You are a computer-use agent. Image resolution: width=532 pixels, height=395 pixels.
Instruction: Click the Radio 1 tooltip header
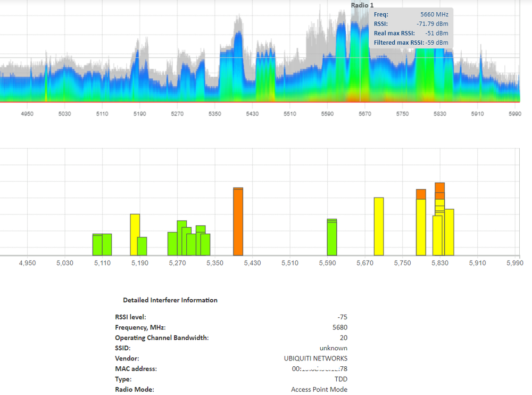click(362, 5)
